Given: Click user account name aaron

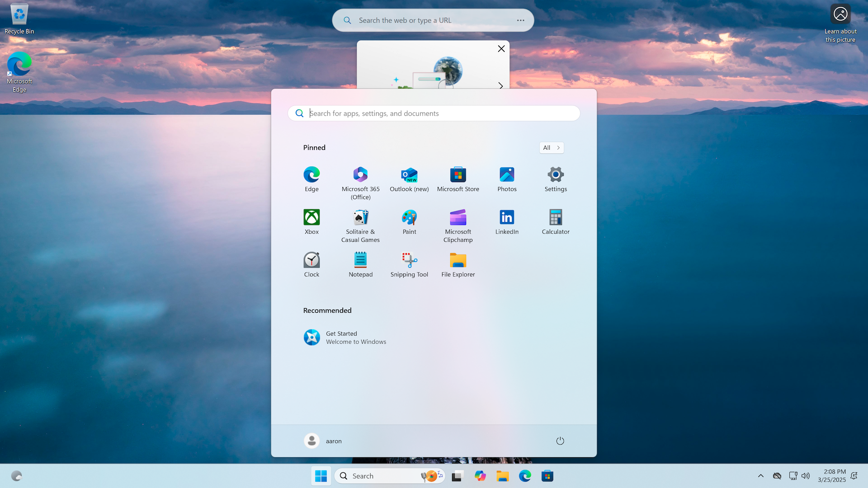Looking at the screenshot, I should click(x=333, y=441).
